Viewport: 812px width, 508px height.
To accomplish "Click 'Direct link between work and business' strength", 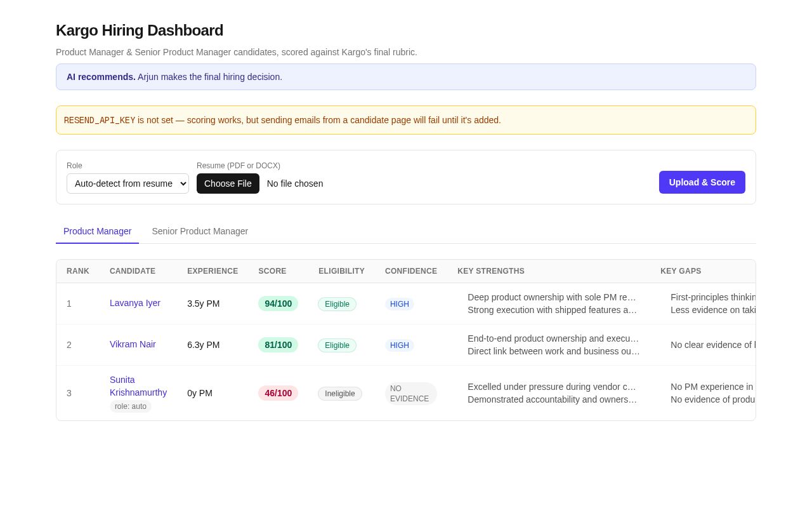I will point(554,351).
